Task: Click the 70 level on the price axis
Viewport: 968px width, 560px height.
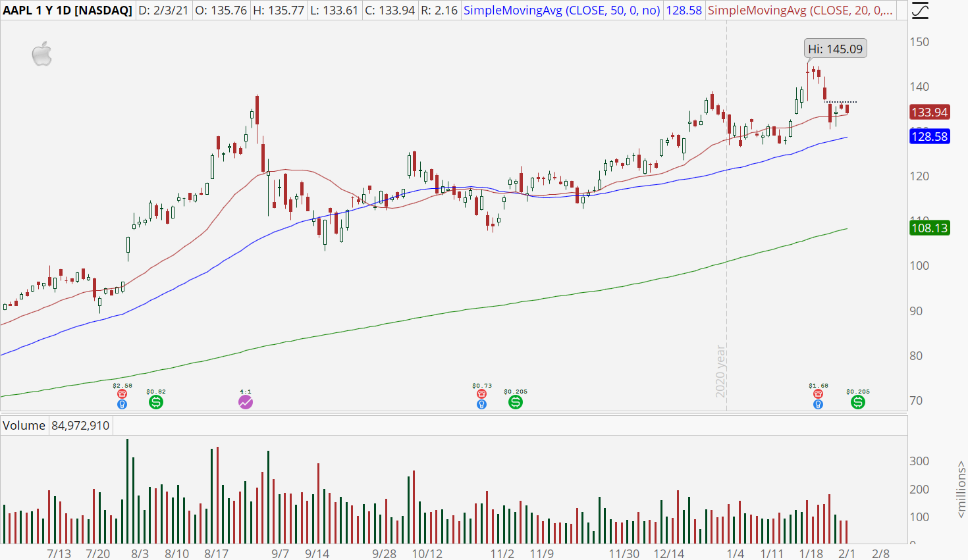Action: [x=916, y=400]
